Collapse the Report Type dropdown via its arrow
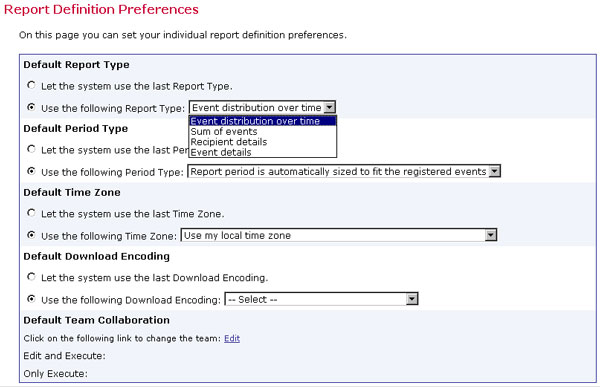The image size is (600, 387). pyautogui.click(x=329, y=108)
